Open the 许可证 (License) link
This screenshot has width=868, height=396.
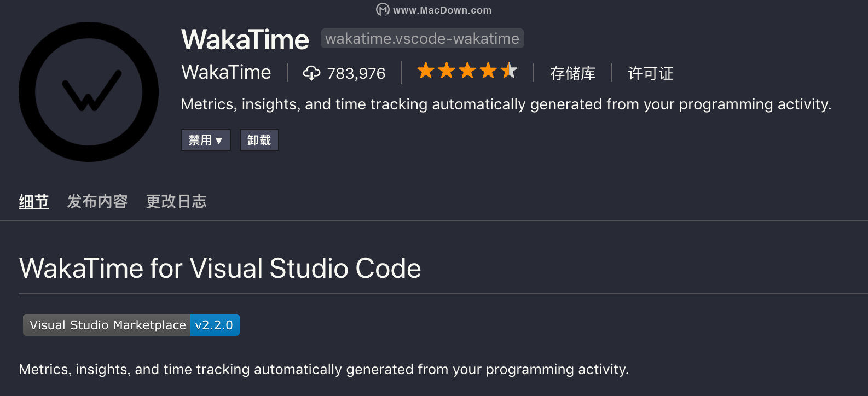pyautogui.click(x=651, y=73)
